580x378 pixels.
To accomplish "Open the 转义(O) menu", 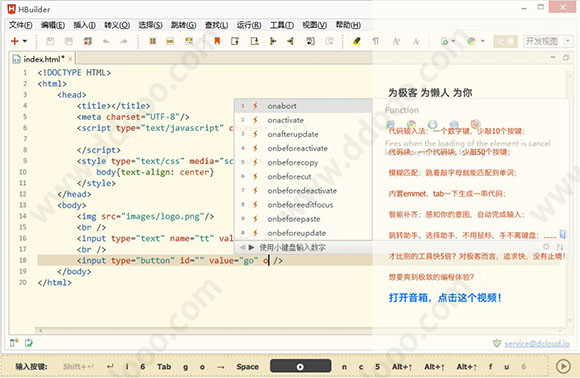I will coord(117,25).
